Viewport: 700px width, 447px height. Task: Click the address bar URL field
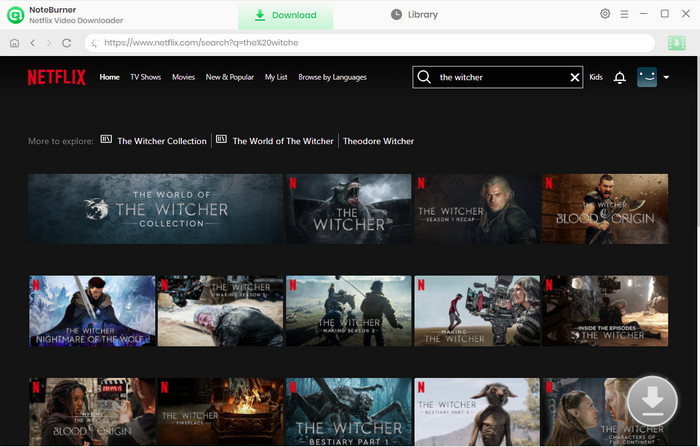pyautogui.click(x=370, y=43)
